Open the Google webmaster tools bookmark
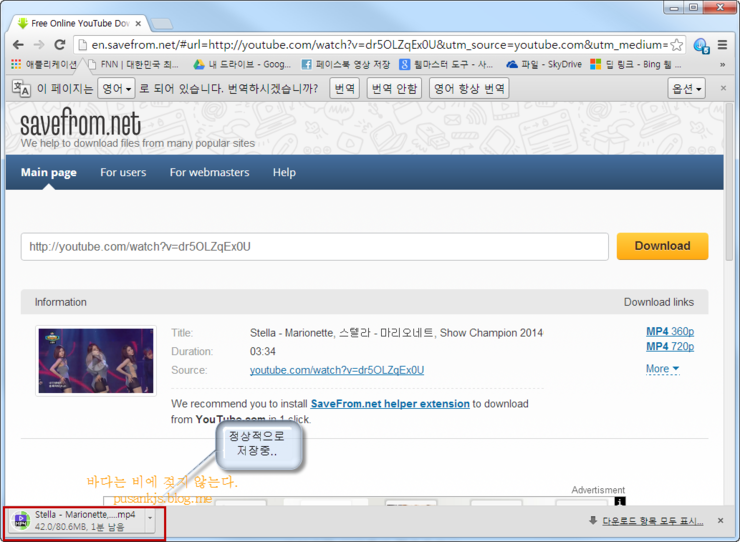Image resolution: width=740 pixels, height=542 pixels. pos(446,64)
